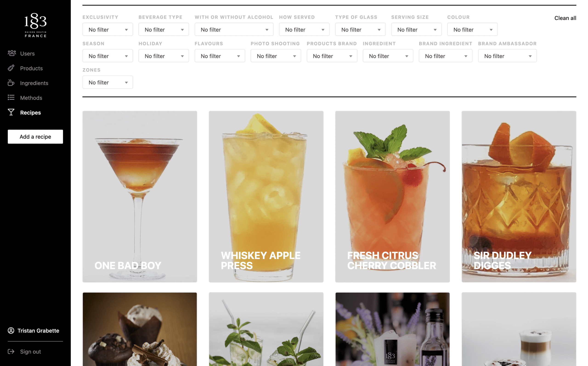
Task: Go to the Ingredients menu item
Action: coord(34,83)
